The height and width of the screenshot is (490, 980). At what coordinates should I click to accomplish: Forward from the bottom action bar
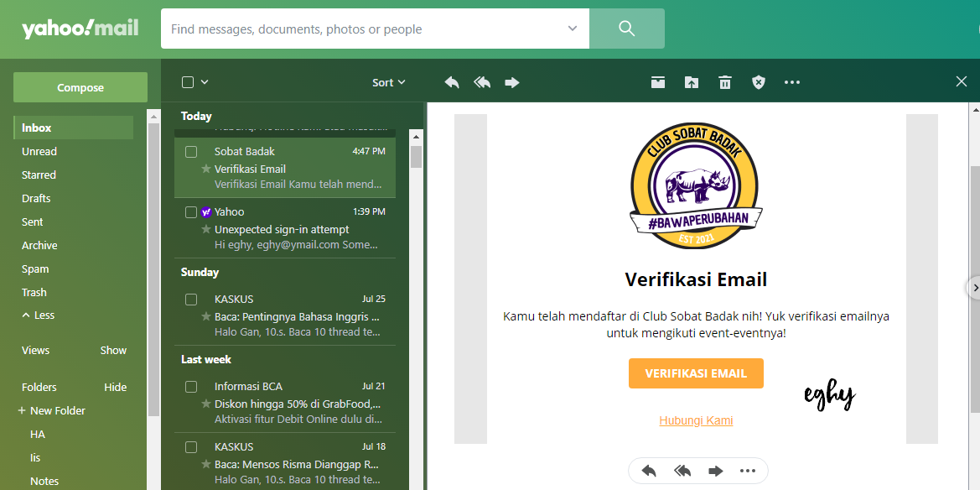715,471
